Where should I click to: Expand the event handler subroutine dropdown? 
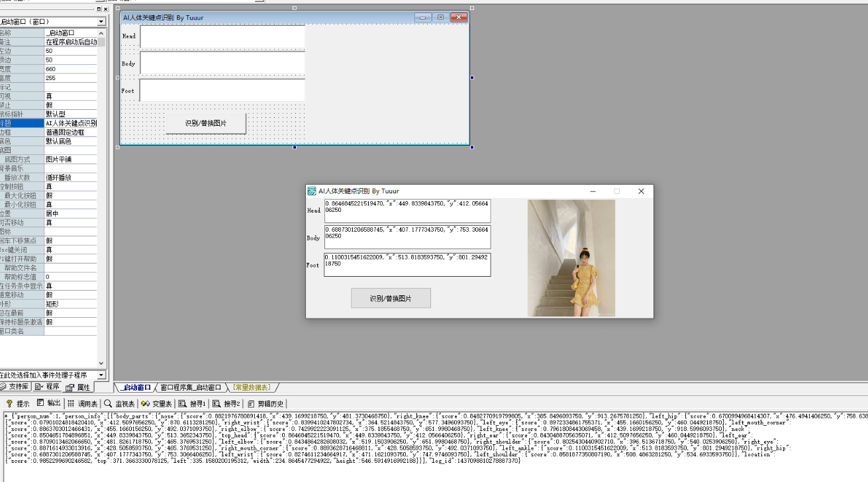(x=101, y=375)
